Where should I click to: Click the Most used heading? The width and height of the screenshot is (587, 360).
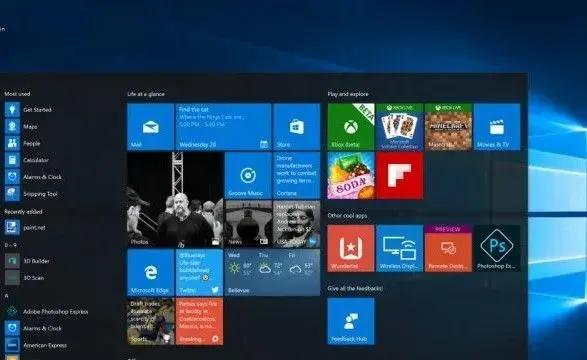pos(17,94)
